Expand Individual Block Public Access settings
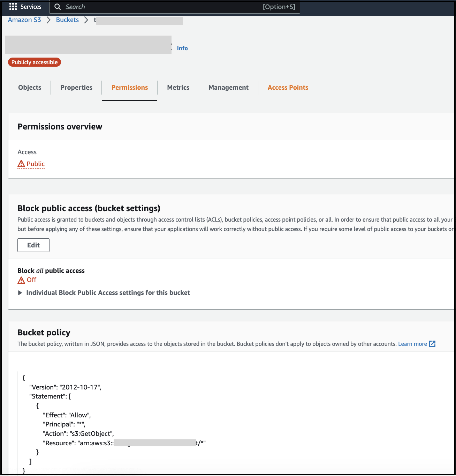456x476 pixels. point(104,293)
